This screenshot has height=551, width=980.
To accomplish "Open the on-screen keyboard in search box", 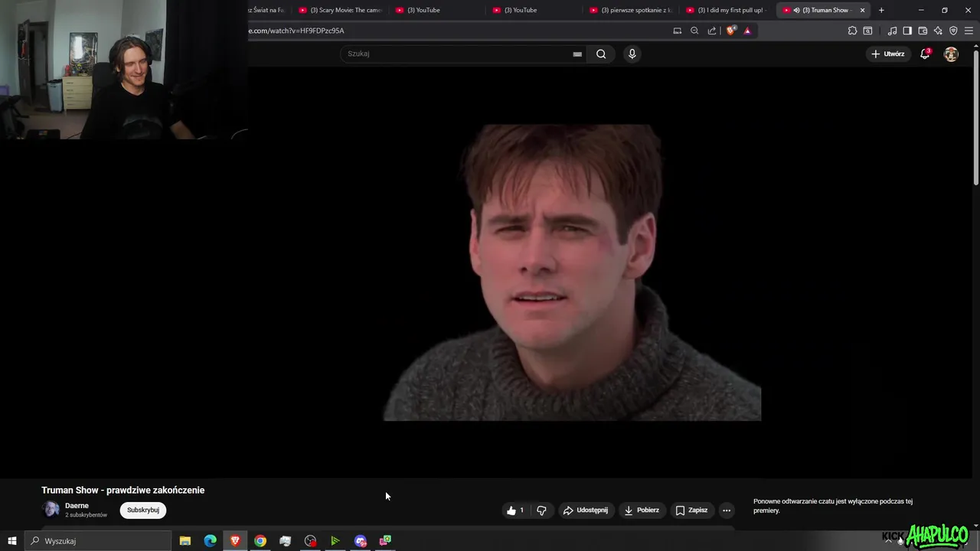I will pos(577,54).
